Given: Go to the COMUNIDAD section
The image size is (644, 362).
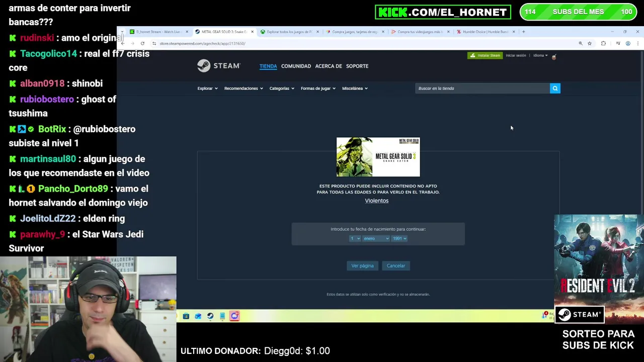Looking at the screenshot, I should (296, 66).
